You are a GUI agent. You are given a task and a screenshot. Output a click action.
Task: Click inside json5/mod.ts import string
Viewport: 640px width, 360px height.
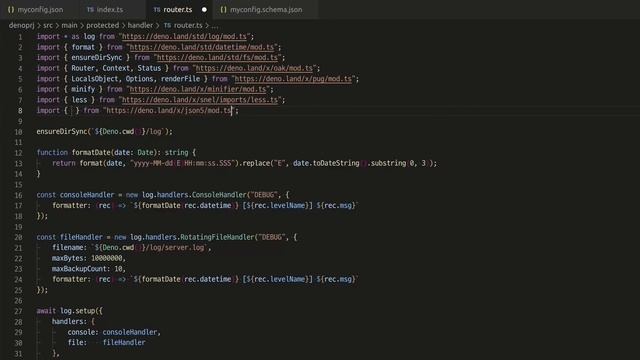click(x=169, y=110)
